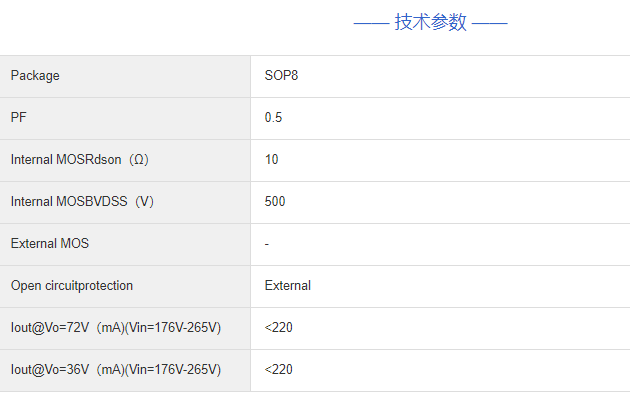
Task: Click the Package row label
Action: click(x=35, y=76)
